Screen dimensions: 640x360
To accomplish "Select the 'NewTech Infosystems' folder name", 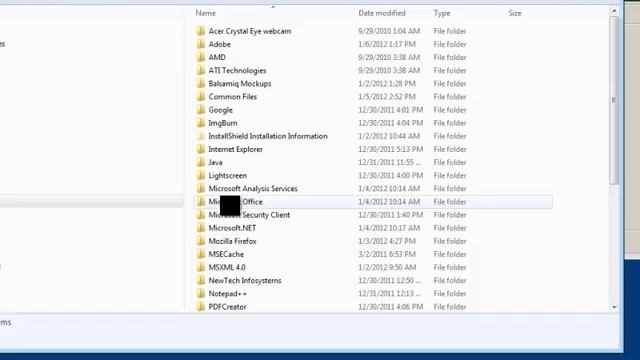I will tap(245, 280).
